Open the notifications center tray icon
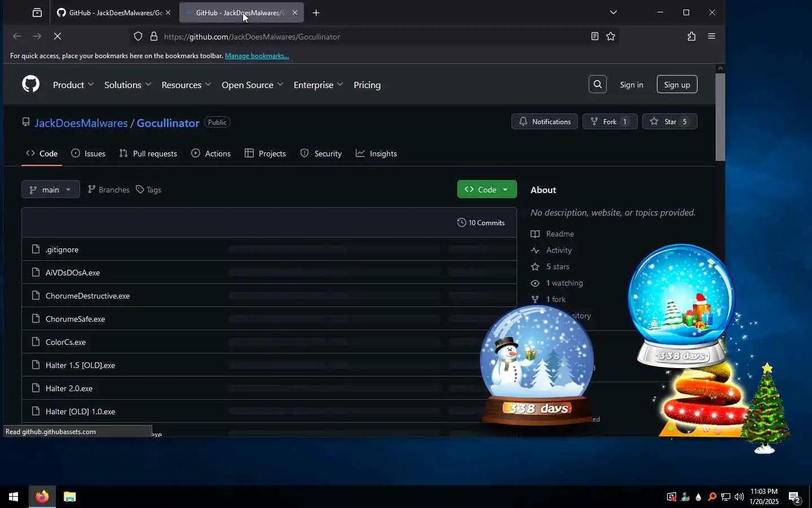The image size is (812, 508). pos(795,497)
